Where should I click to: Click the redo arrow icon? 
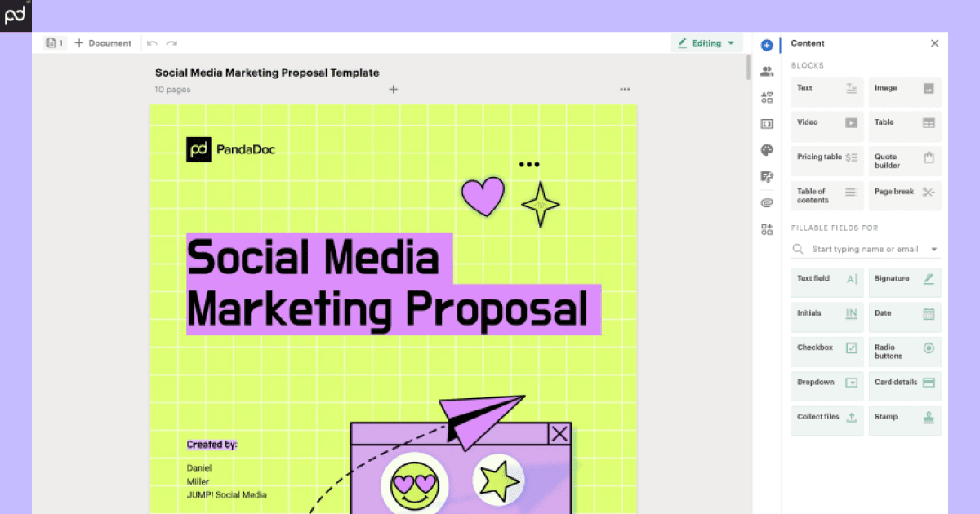[171, 43]
